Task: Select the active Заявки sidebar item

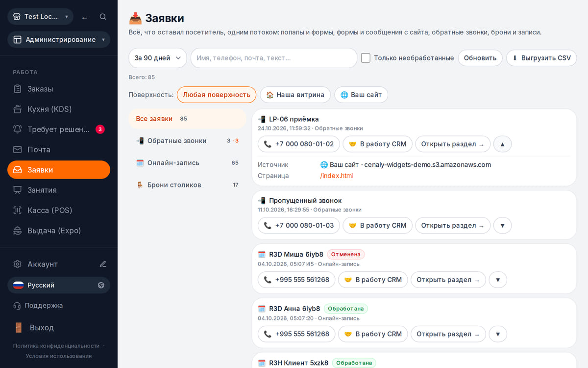Action: [x=59, y=170]
